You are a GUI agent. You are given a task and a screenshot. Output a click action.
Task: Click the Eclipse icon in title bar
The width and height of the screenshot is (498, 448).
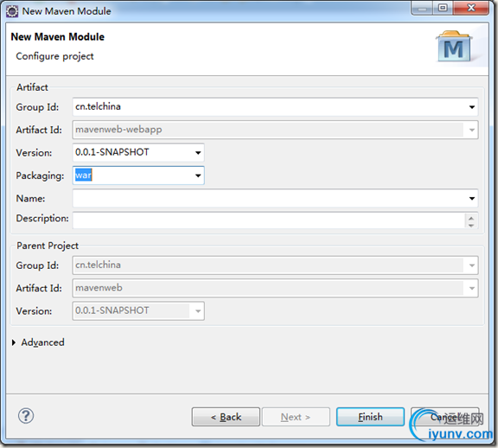point(12,11)
